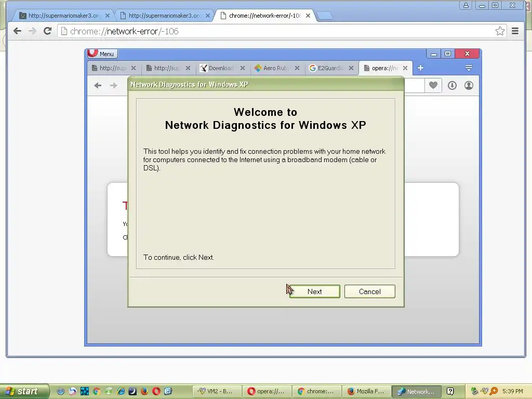
Task: Launch Chrome from the Quick Launch bar
Action: pos(96,391)
